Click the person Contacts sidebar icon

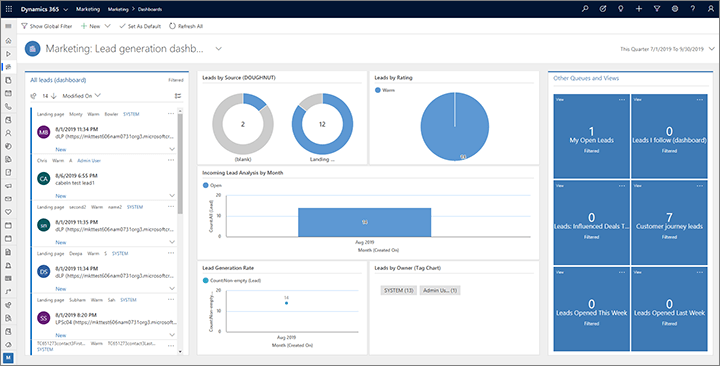pyautogui.click(x=8, y=133)
